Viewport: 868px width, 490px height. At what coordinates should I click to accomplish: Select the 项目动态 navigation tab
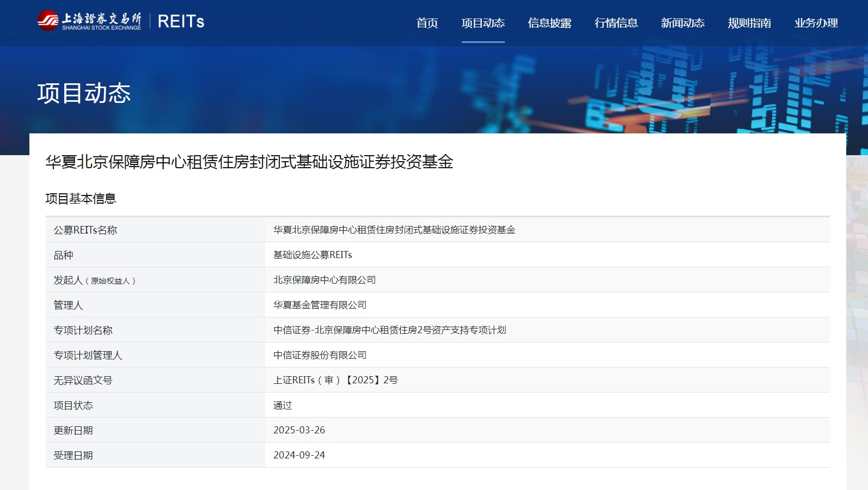point(483,23)
